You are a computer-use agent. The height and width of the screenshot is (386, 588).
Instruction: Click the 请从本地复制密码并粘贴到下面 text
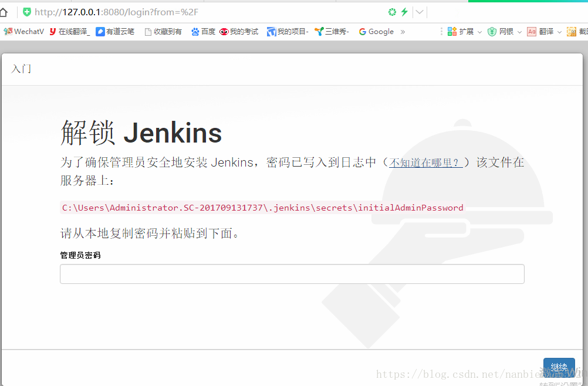(x=149, y=233)
